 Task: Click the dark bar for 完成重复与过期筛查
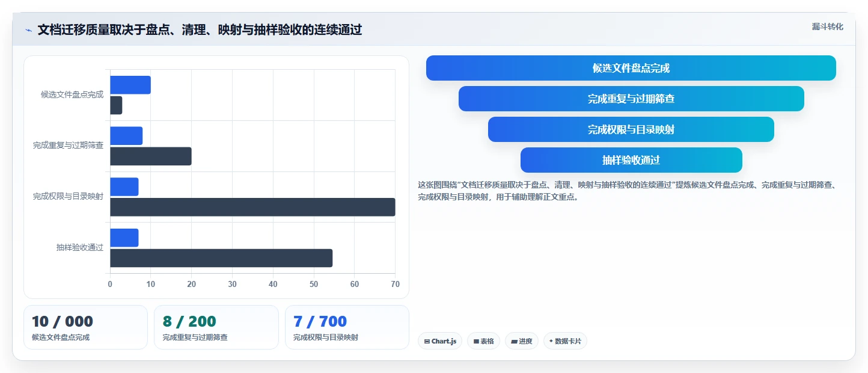pos(151,156)
